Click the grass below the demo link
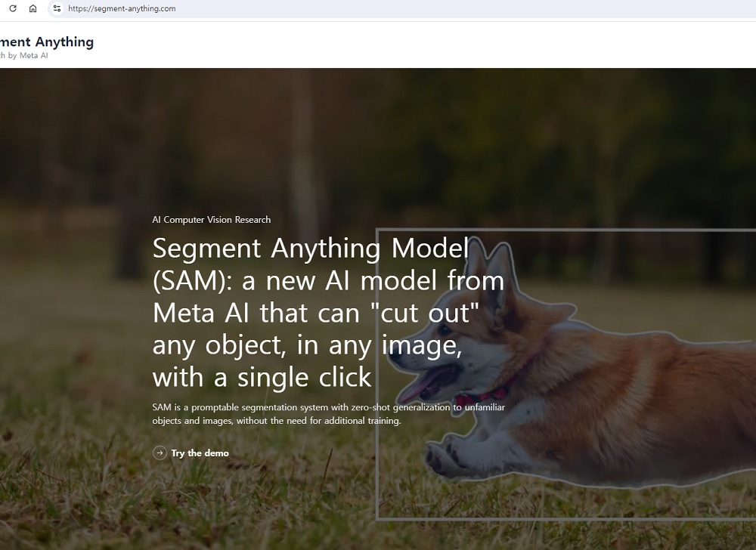This screenshot has width=756, height=550. 197,506
